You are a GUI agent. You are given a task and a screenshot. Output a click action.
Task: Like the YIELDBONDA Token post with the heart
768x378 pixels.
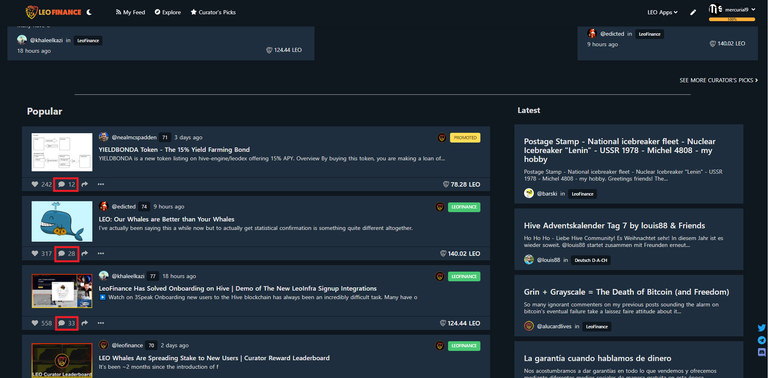34,185
